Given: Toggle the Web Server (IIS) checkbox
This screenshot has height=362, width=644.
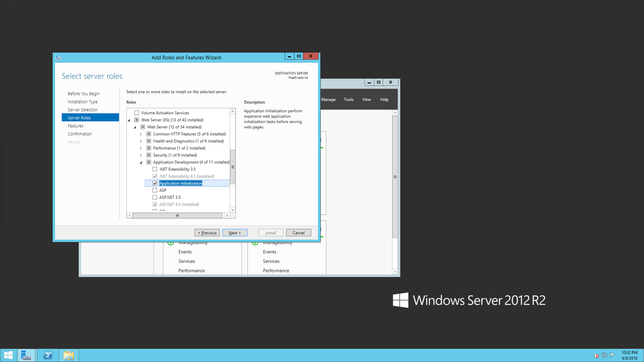Looking at the screenshot, I should tap(136, 120).
